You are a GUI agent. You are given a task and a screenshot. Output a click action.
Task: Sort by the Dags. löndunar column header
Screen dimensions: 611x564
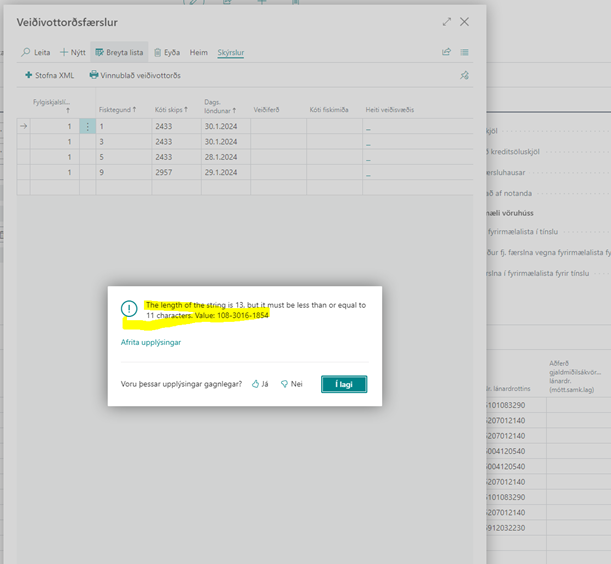[x=221, y=107]
